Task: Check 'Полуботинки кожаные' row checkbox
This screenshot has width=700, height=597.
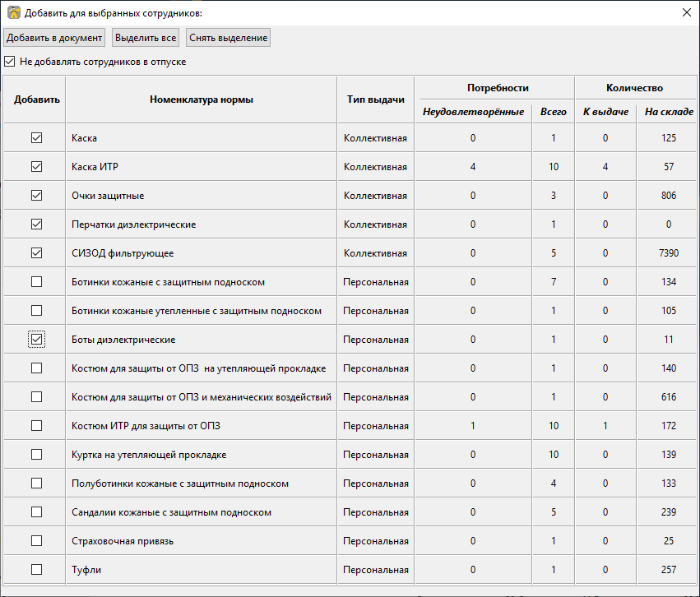Action: [x=37, y=484]
